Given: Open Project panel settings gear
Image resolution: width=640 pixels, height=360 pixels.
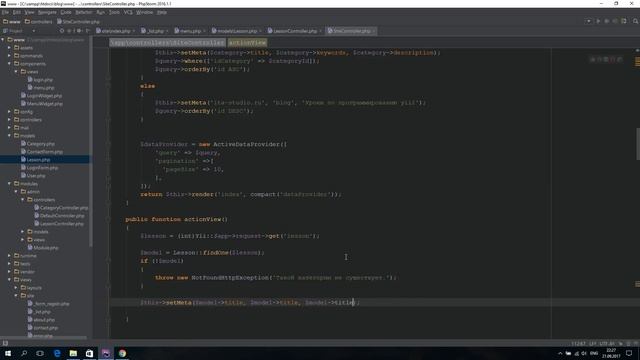Looking at the screenshot, I should click(79, 31).
